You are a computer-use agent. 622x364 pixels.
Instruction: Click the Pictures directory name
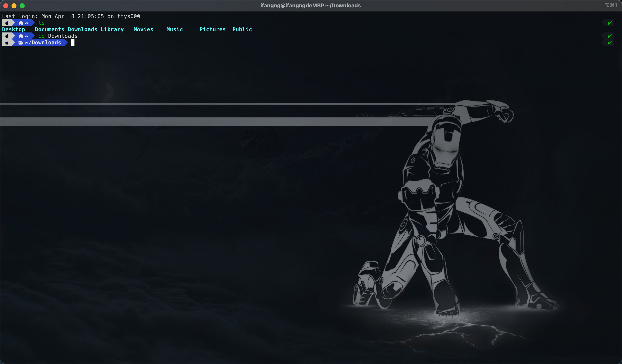pos(212,29)
